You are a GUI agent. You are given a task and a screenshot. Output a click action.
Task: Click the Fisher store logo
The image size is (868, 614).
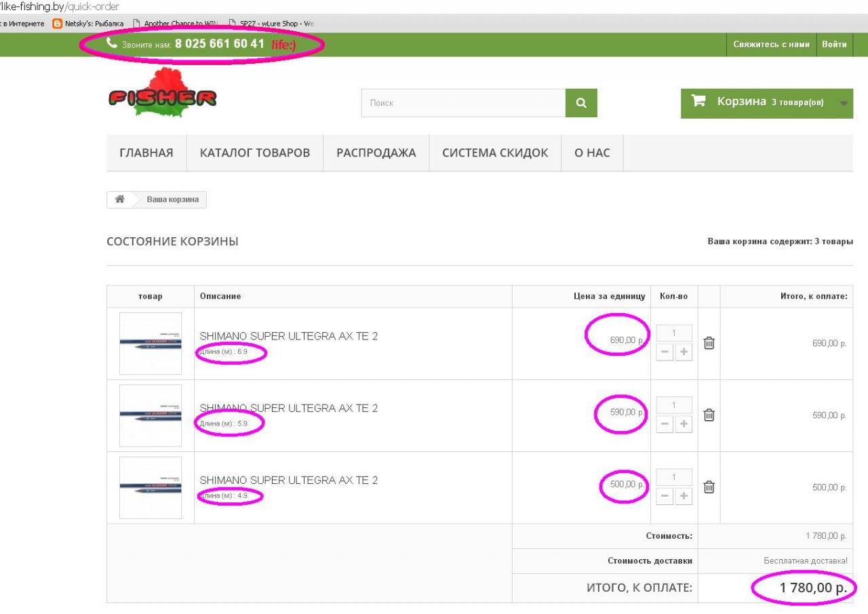[x=162, y=95]
